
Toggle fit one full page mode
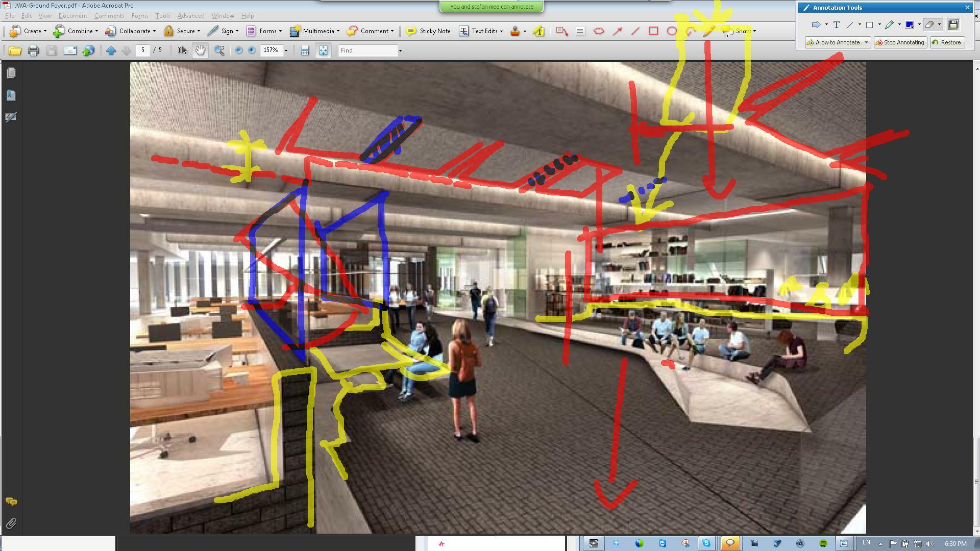tap(323, 51)
